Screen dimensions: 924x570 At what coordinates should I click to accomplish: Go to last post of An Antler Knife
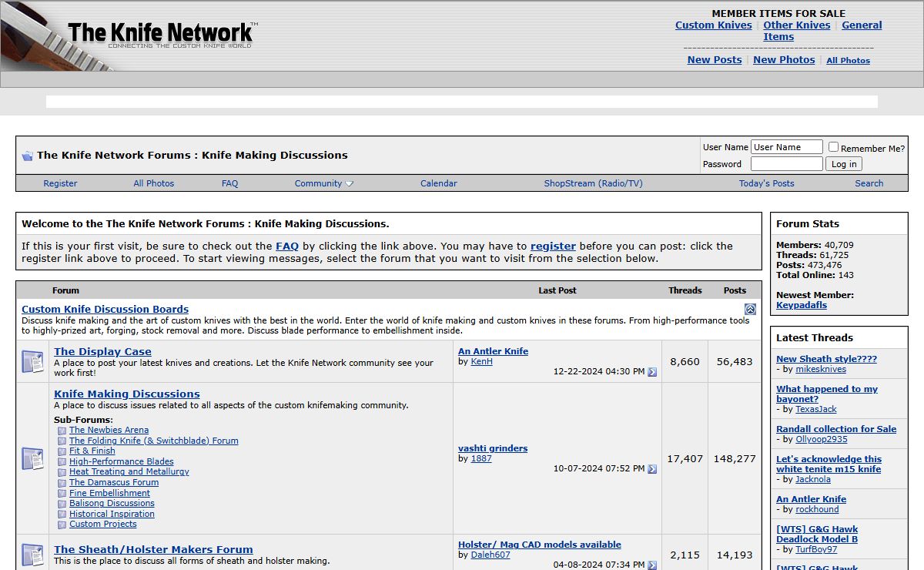pyautogui.click(x=652, y=372)
